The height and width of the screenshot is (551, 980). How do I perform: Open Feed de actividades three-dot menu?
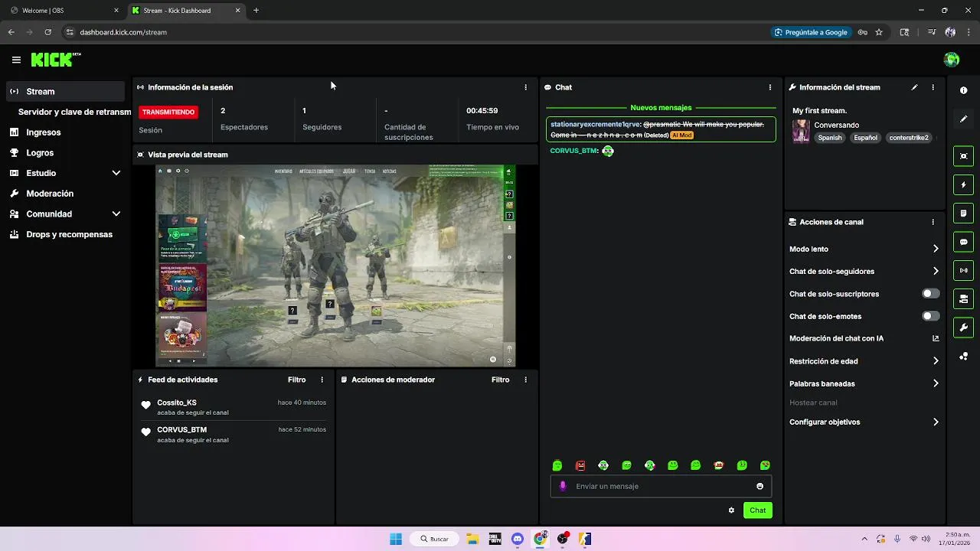[322, 380]
